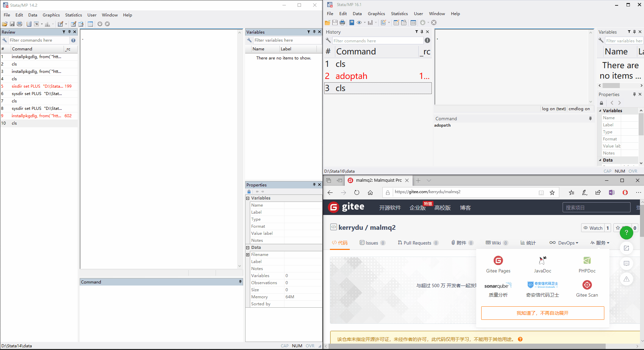This screenshot has height=350, width=644.
Task: Toggle lock in Stata 16.1 Properties panel
Action: [x=602, y=103]
